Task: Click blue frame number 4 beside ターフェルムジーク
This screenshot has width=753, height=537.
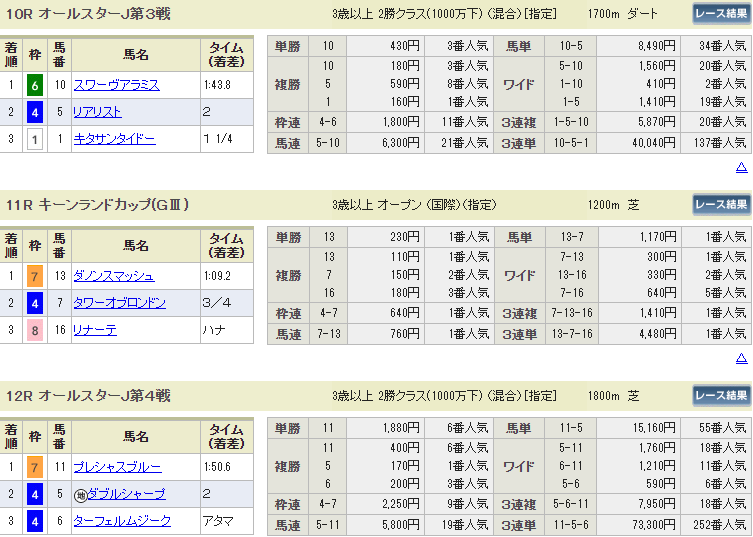Action: tap(35, 521)
